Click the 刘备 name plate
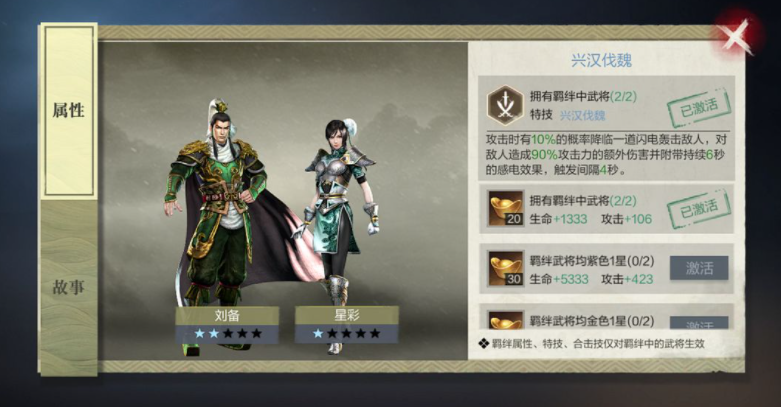Screen dimensions: 781x407 coord(227,316)
